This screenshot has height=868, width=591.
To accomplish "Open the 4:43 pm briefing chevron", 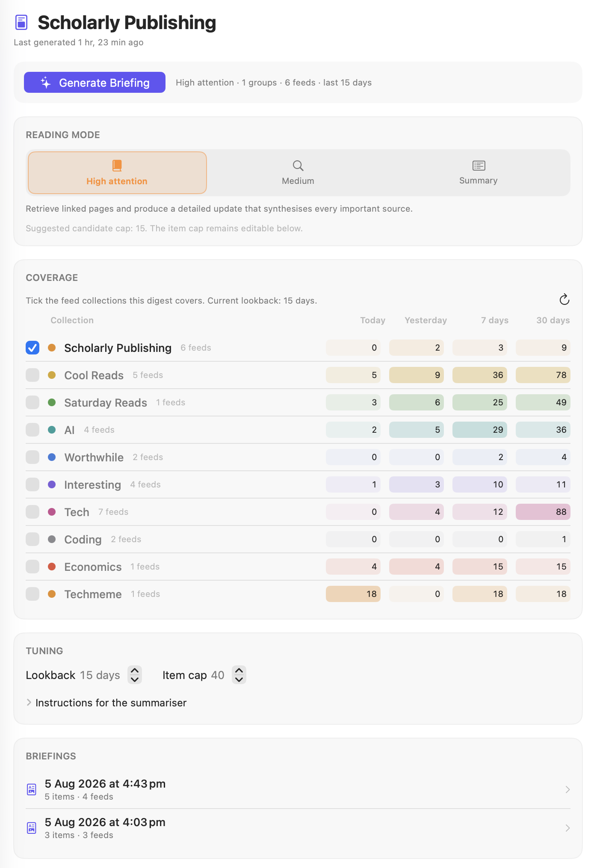I will coord(567,789).
